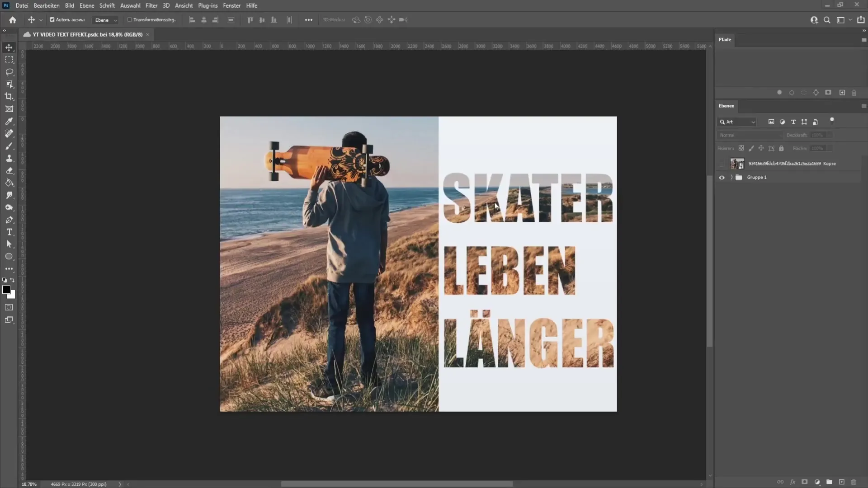Click the more options ellipsis in options bar

tap(308, 20)
